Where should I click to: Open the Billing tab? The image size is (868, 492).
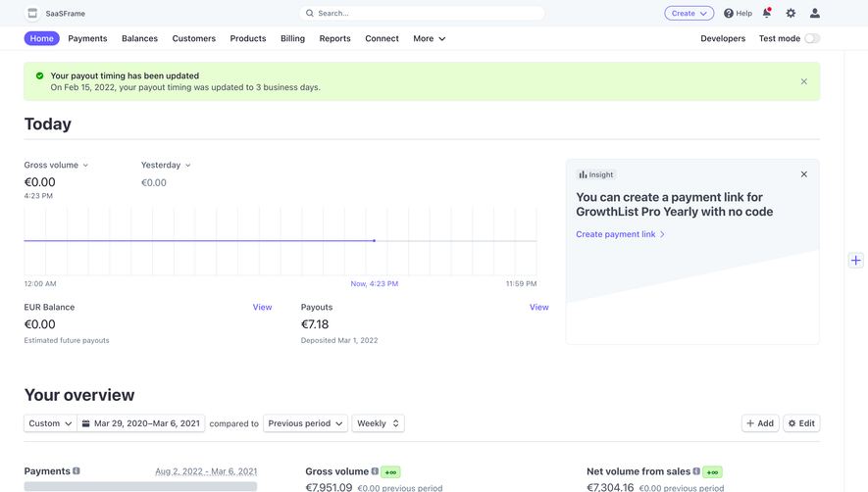coord(292,39)
